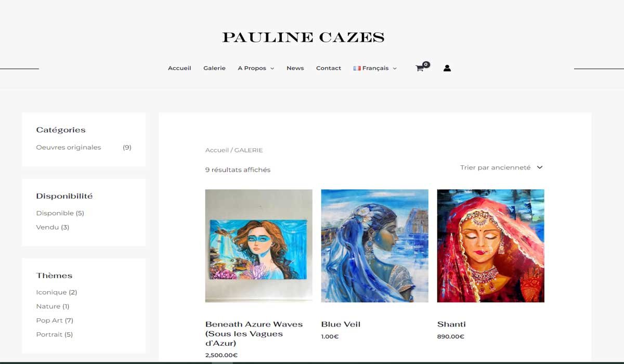624x364 pixels.
Task: Click the Pauline Cazes site logo
Action: click(303, 37)
